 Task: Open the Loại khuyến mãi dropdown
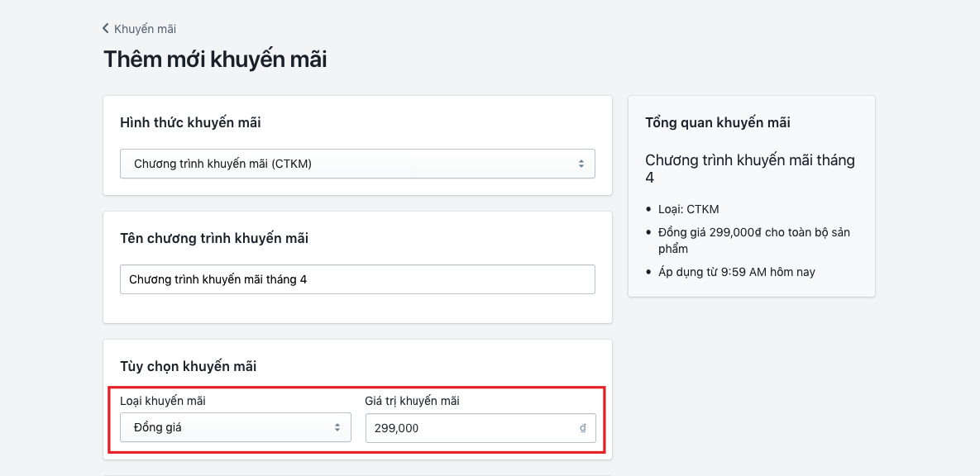[235, 427]
